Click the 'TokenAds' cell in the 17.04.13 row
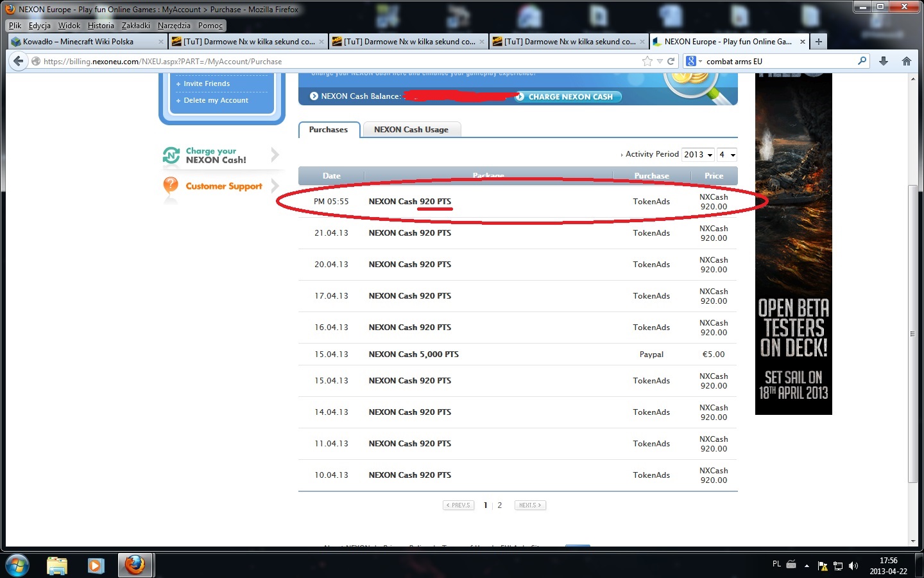This screenshot has width=924, height=578. [x=651, y=296]
